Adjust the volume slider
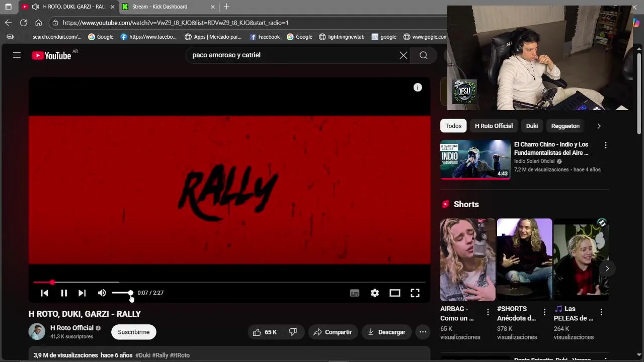 [x=122, y=293]
